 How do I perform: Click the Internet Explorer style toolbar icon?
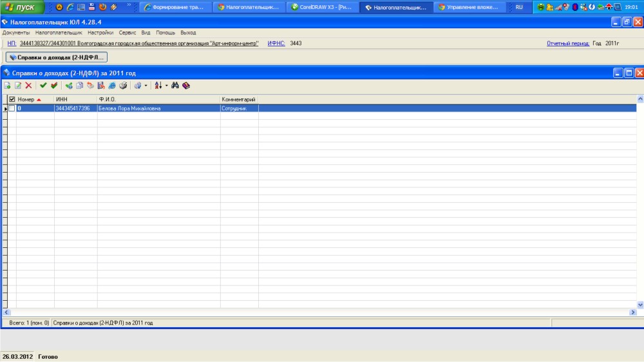point(112,86)
